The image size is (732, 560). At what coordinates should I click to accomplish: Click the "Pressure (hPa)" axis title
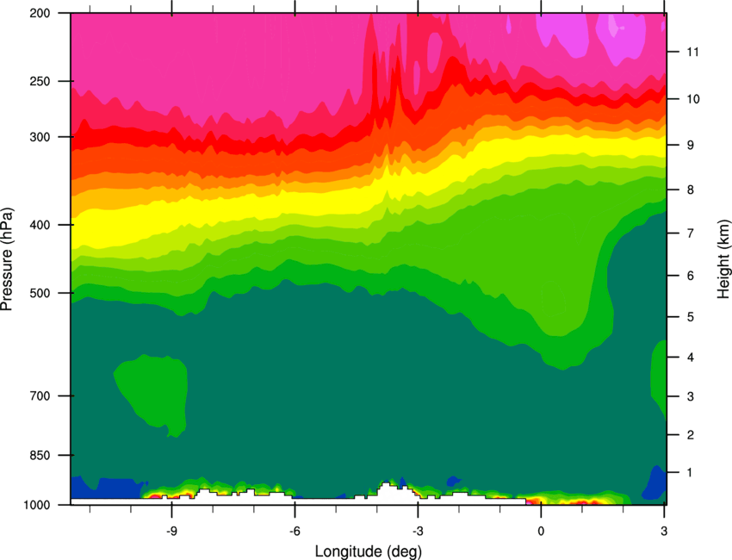(7, 258)
